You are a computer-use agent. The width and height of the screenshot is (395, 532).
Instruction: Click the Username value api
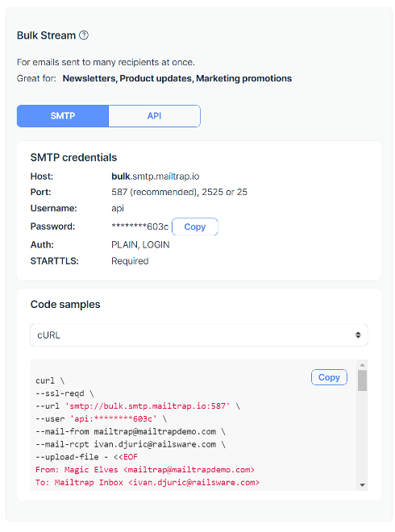(x=118, y=208)
